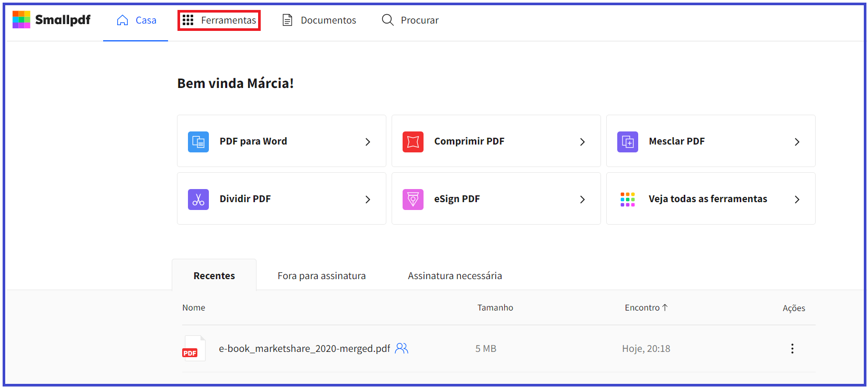Click the purple Mesclar PDF icon

coord(628,141)
